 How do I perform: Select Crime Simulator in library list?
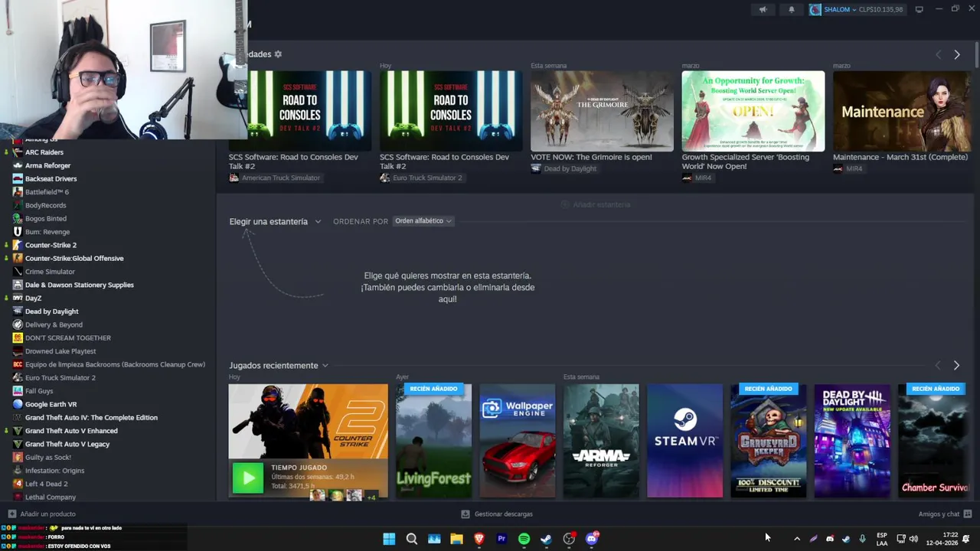(x=50, y=272)
